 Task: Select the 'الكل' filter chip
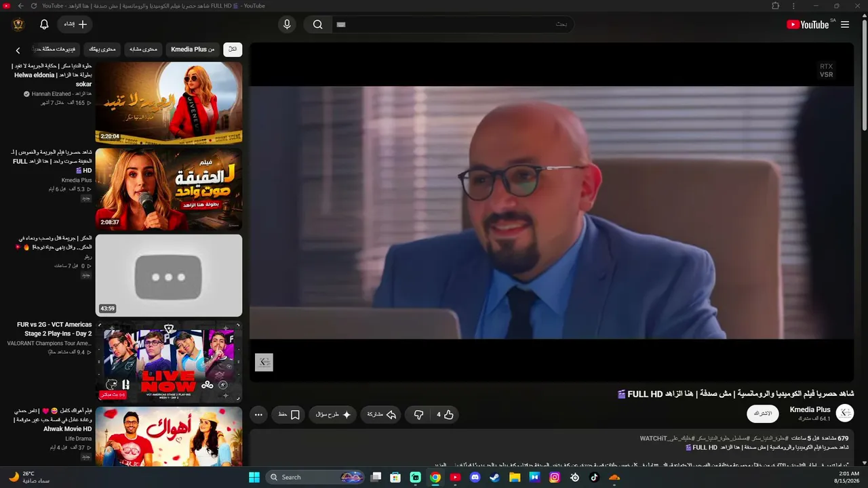233,49
